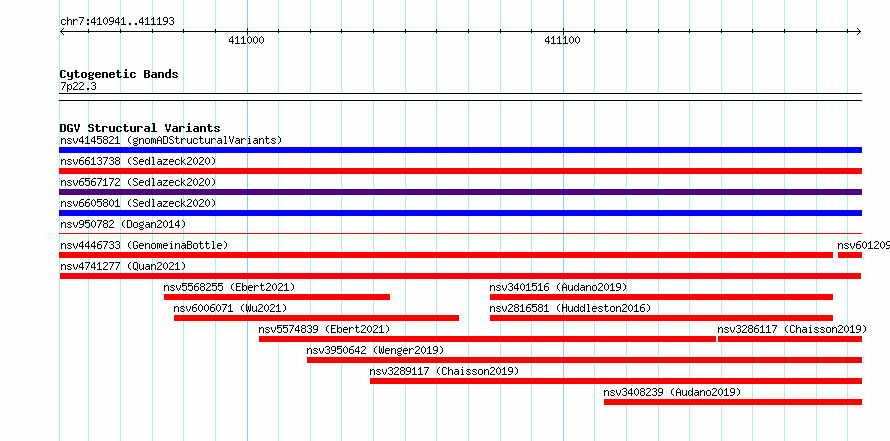Screen dimensions: 890x441
Task: Open the nsv3408239 (Audano2019) label
Action: pos(672,392)
